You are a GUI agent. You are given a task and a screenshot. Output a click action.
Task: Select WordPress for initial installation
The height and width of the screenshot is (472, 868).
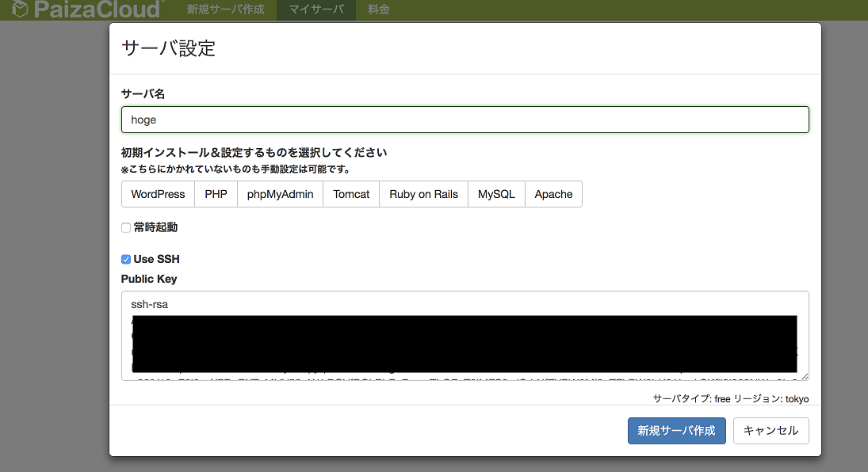tap(157, 194)
